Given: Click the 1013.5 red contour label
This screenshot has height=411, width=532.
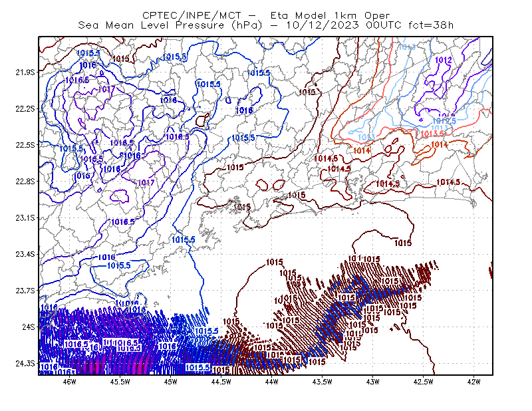Looking at the screenshot, I should click(432, 134).
